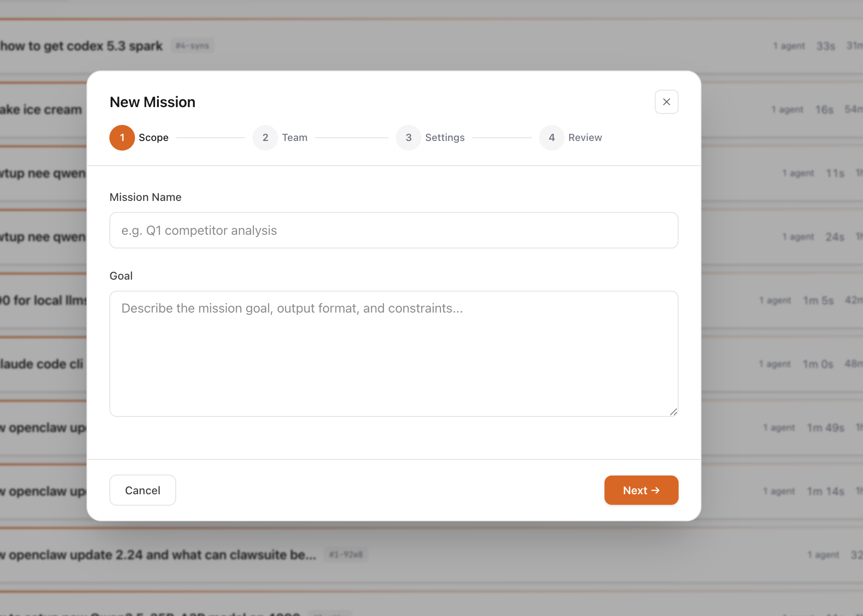Click the '#4-syns' tag in the background list
The image size is (863, 616).
(192, 46)
